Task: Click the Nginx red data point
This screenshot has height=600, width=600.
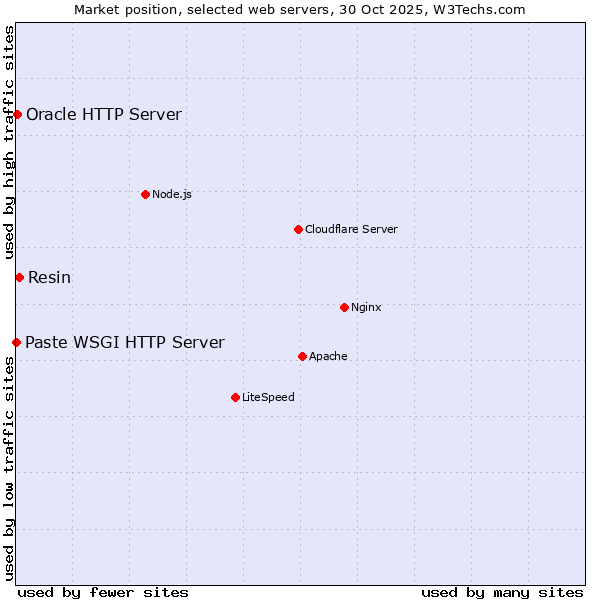Action: tap(344, 307)
